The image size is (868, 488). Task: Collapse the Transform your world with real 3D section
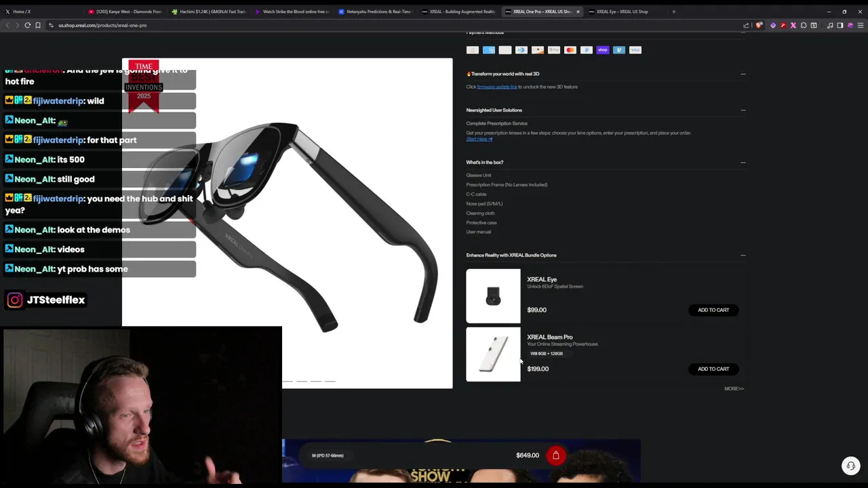tap(743, 74)
